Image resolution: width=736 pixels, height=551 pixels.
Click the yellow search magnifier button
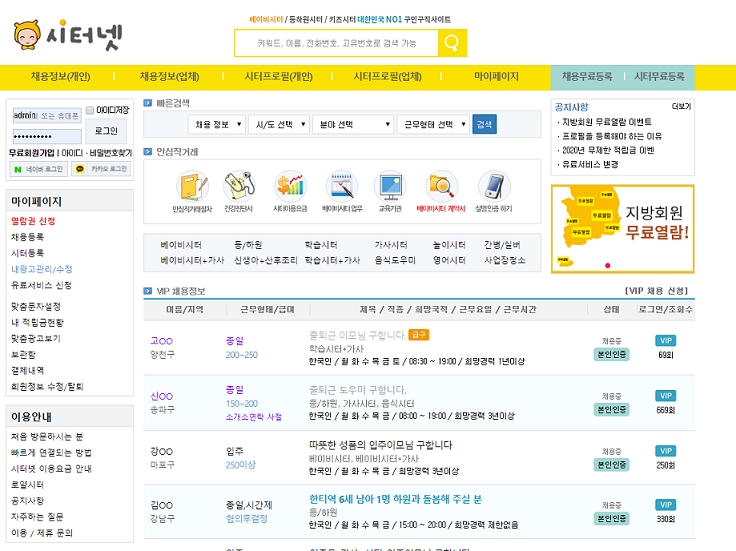[x=452, y=43]
